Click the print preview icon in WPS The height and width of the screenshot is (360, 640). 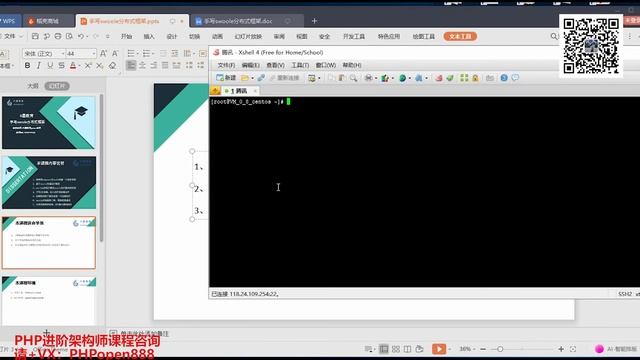[x=69, y=36]
